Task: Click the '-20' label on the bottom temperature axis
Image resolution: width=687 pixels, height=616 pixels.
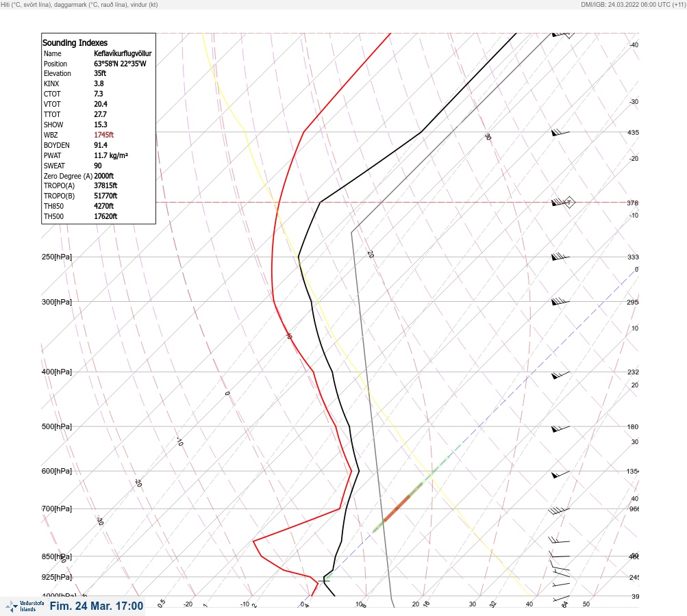Action: click(188, 604)
